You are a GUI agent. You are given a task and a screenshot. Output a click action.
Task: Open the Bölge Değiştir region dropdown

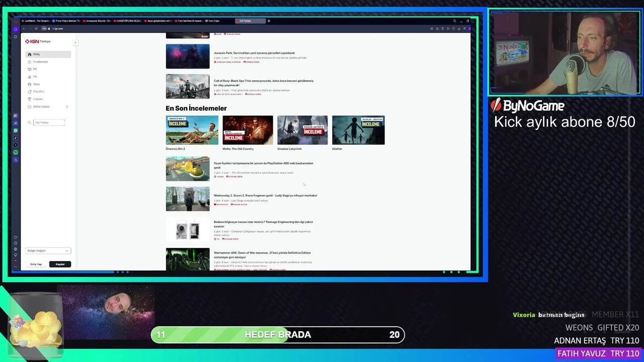[48, 250]
